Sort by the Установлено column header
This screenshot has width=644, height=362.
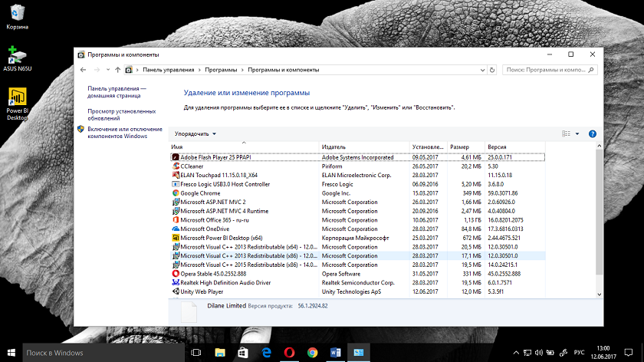[428, 146]
